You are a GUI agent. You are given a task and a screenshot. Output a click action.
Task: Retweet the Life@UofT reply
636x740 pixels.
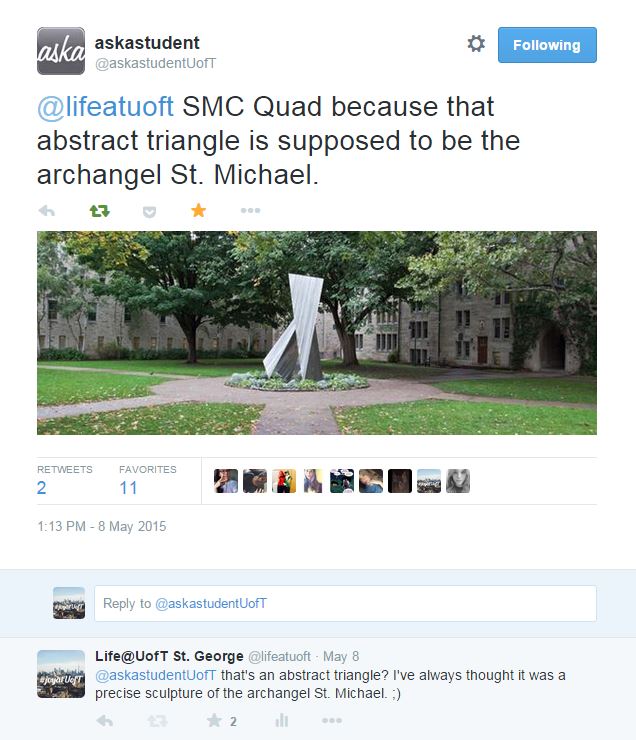[157, 720]
